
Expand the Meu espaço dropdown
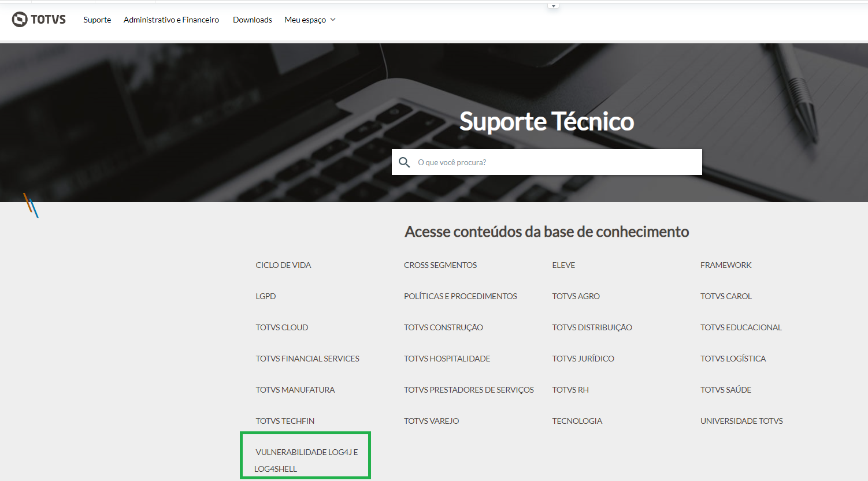(x=310, y=20)
